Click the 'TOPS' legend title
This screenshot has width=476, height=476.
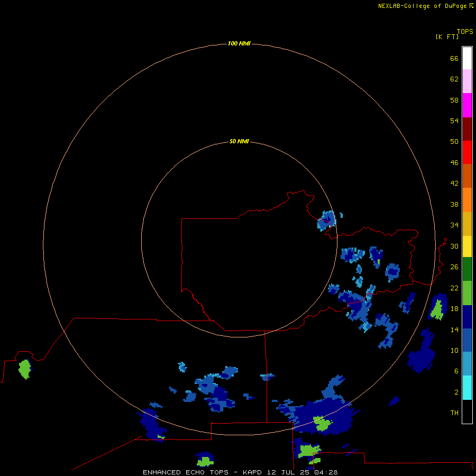465,32
